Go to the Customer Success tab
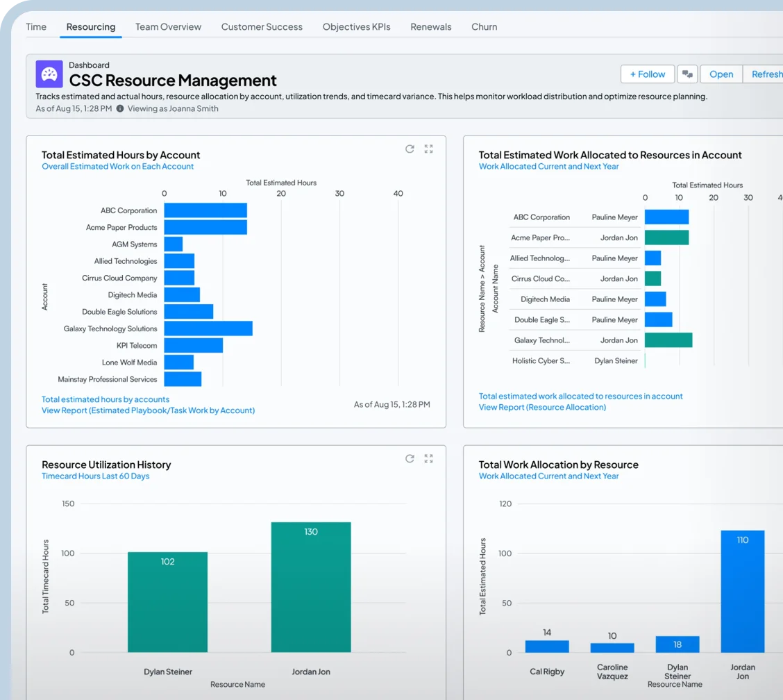Image resolution: width=783 pixels, height=700 pixels. click(262, 27)
